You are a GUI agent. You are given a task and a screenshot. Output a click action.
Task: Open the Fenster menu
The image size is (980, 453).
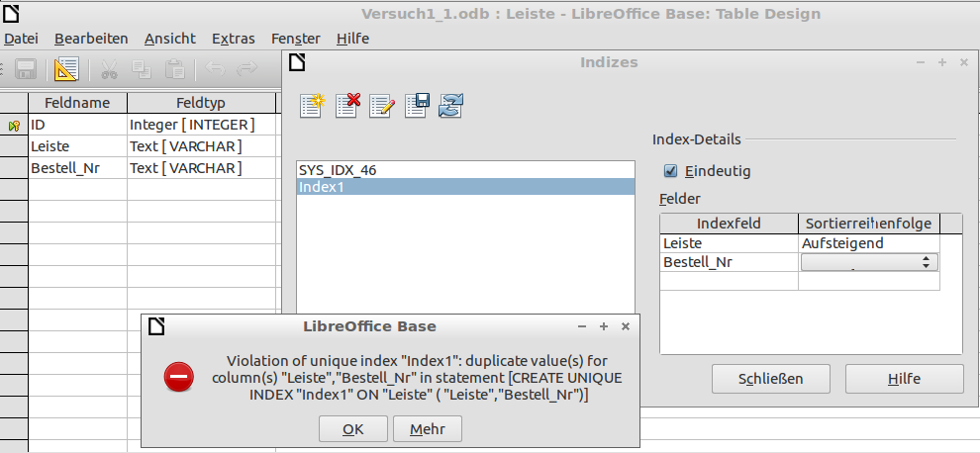296,39
